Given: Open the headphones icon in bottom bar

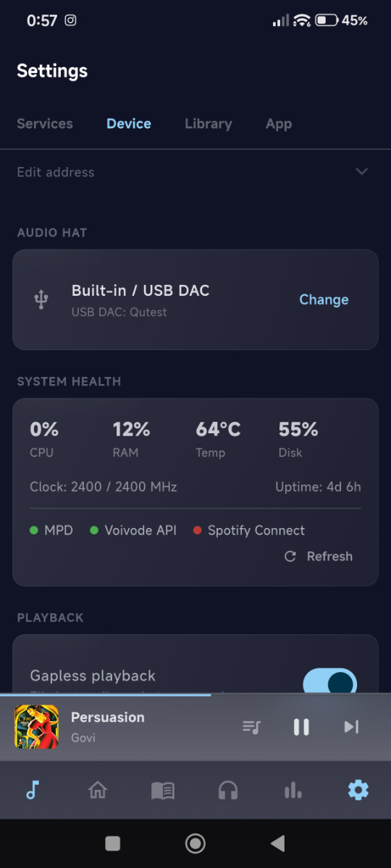Looking at the screenshot, I should click(228, 790).
